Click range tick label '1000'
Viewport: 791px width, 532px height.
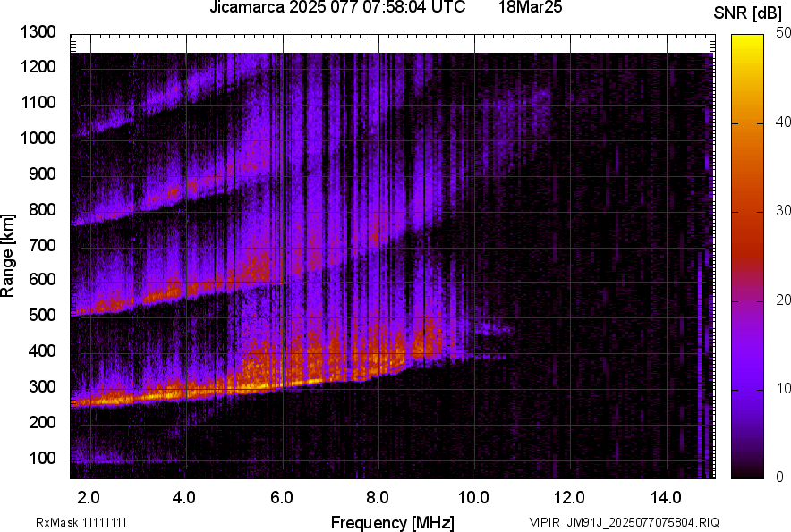point(38,138)
